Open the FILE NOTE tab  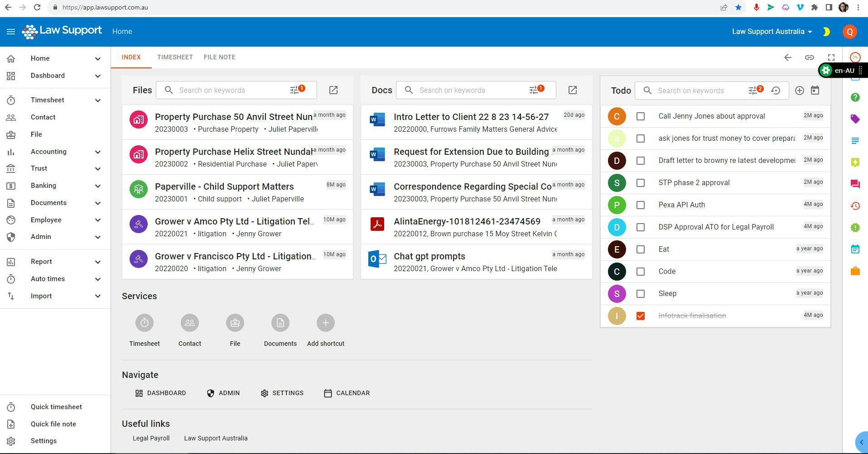point(219,57)
